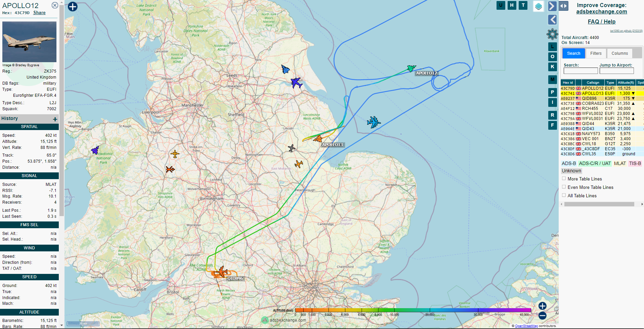Select the APOLLO12 aircraft icon on map
This screenshot has width=644, height=329.
(x=411, y=68)
